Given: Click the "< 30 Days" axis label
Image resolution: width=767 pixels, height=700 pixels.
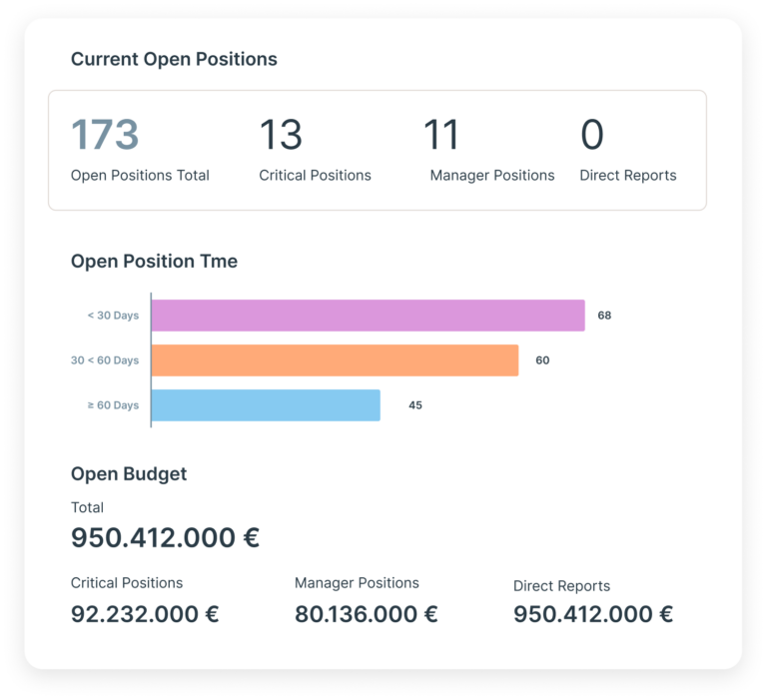Looking at the screenshot, I should pos(113,316).
